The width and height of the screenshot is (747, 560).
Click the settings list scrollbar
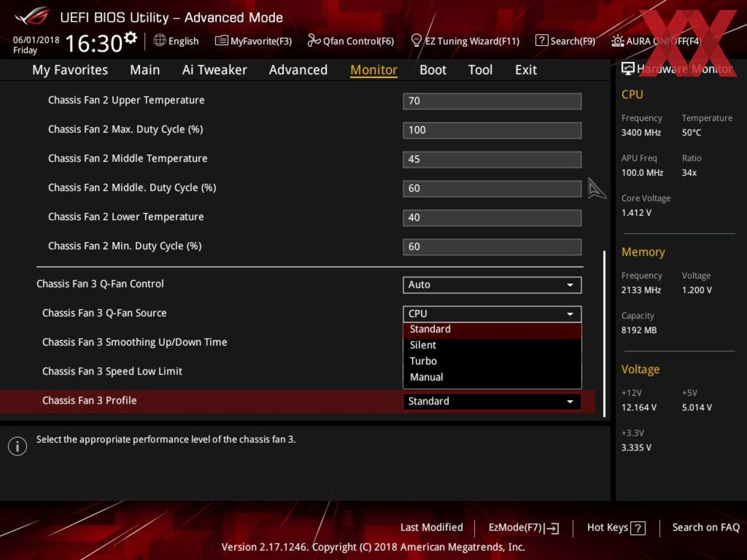pyautogui.click(x=604, y=334)
